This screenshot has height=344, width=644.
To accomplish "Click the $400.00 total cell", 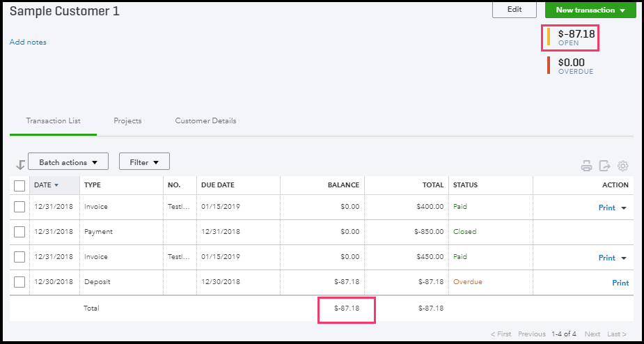I will [430, 207].
